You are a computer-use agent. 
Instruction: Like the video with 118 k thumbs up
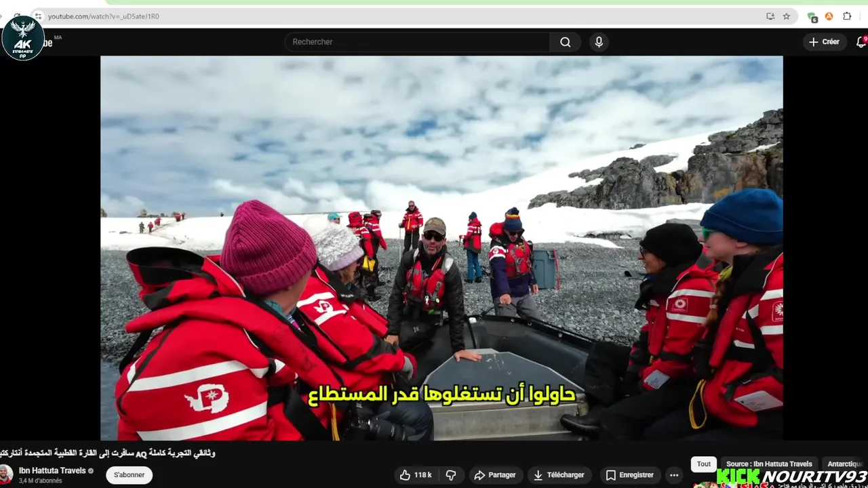(416, 475)
